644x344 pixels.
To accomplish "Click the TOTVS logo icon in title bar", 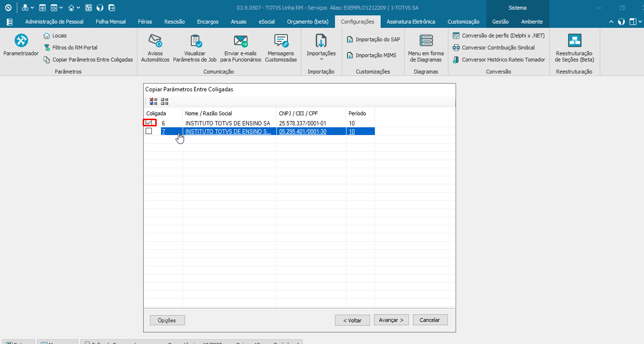I will (x=8, y=8).
